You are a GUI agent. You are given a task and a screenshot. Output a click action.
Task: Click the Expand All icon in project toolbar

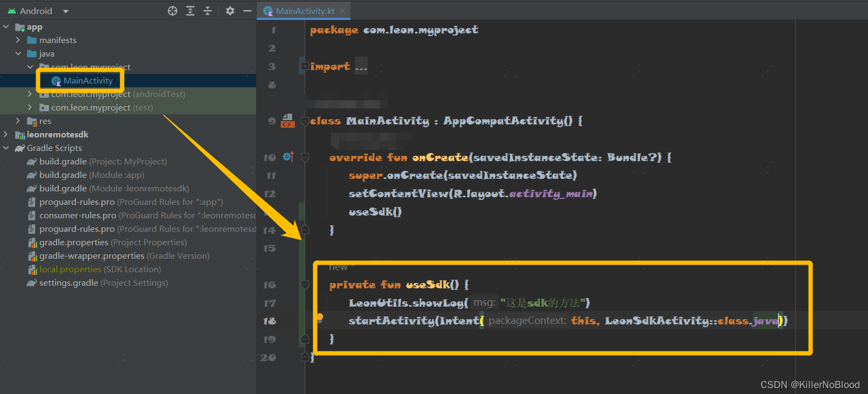pos(190,11)
